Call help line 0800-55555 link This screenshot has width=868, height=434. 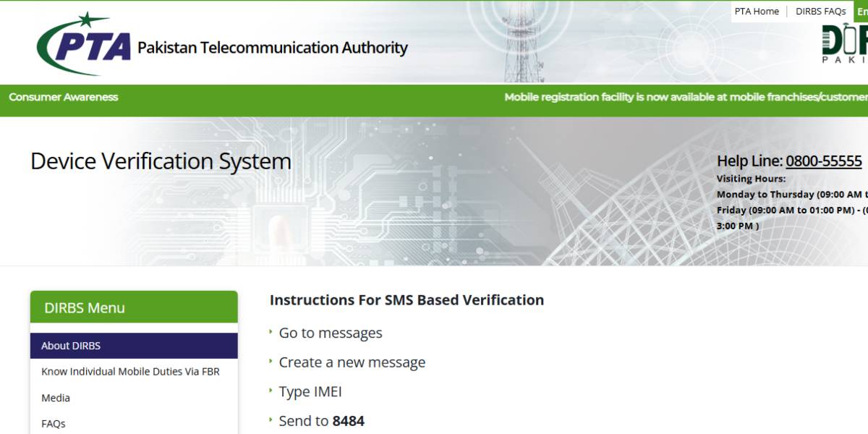824,161
